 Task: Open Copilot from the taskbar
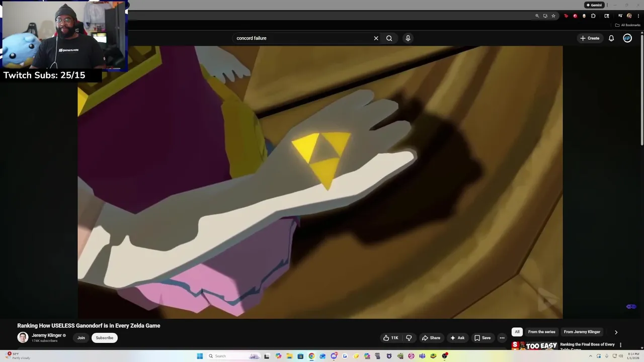[278, 356]
